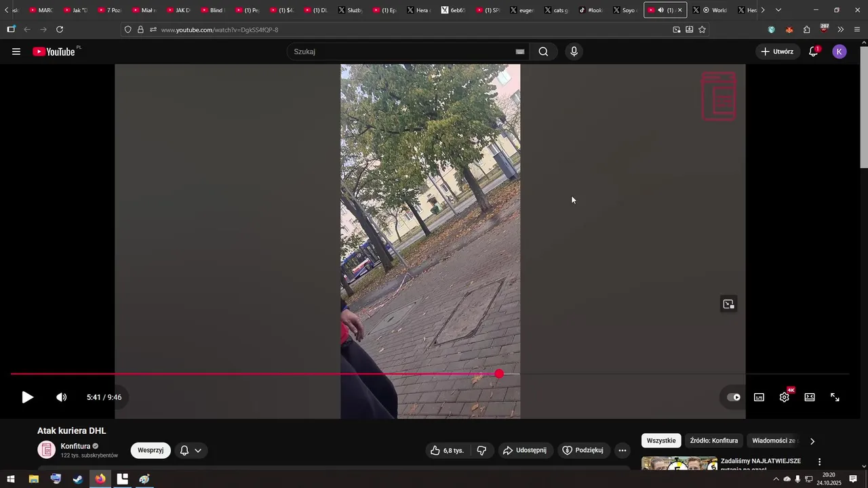Mute the active tab's audio icon
868x488 pixels.
coord(660,10)
